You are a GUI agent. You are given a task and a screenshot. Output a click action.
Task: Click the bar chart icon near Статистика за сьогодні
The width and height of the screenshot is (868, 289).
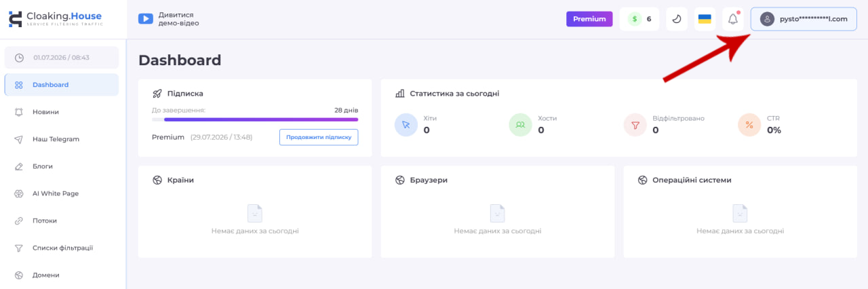click(400, 94)
